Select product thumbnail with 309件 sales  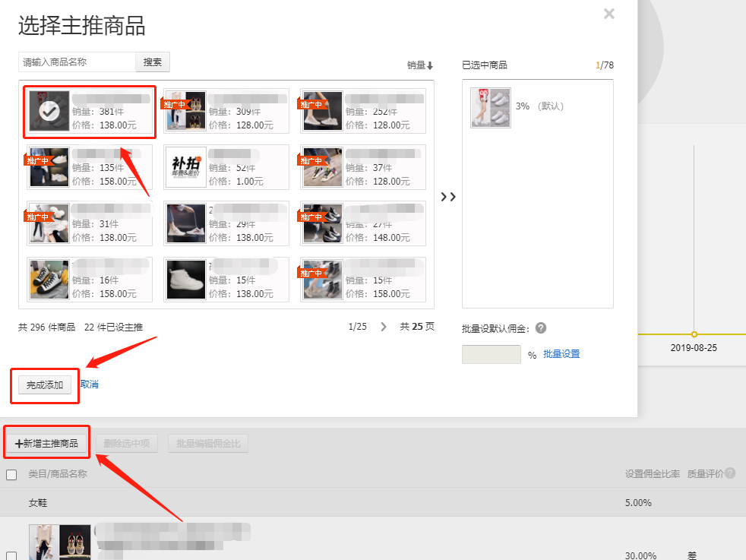click(x=185, y=112)
